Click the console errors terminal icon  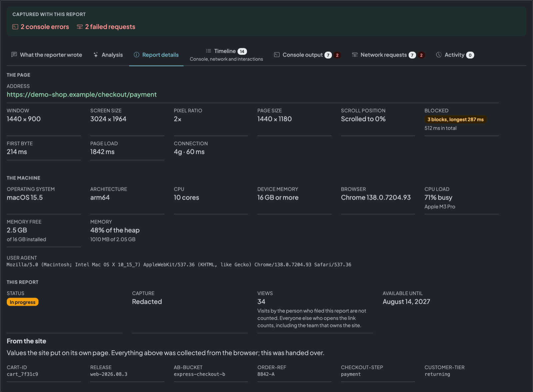tap(15, 27)
